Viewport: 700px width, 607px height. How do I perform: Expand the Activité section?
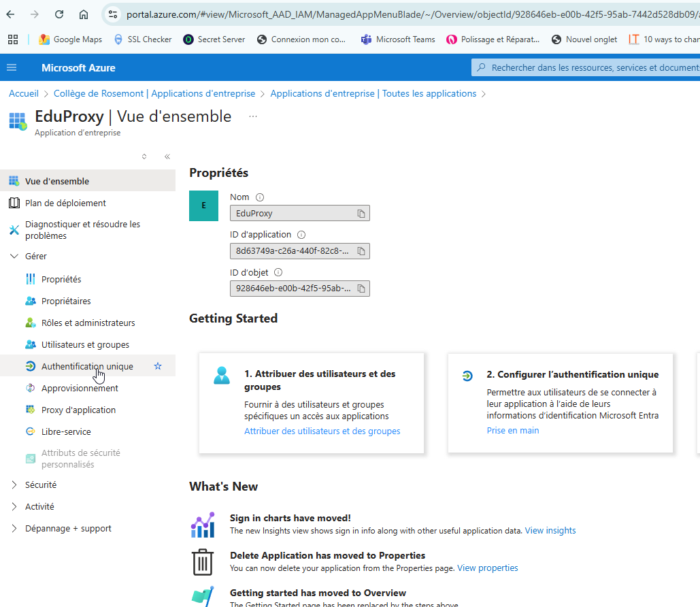pos(14,506)
